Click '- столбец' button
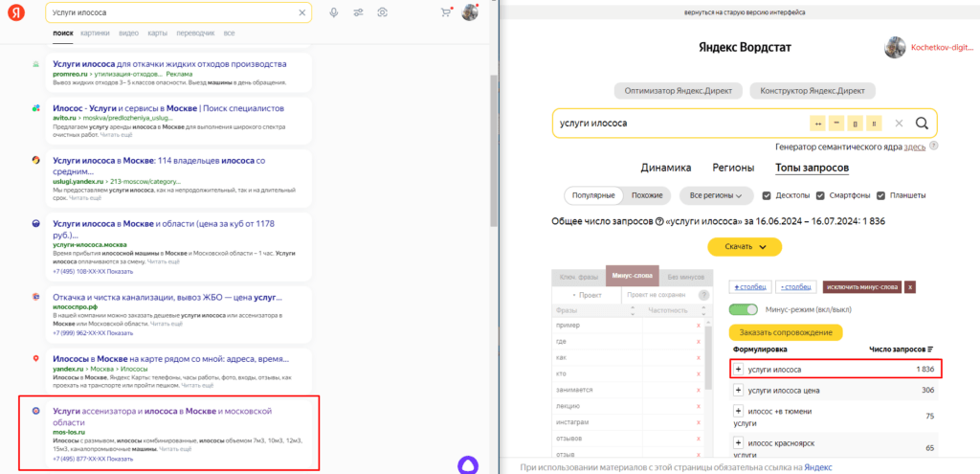This screenshot has width=980, height=474. click(x=795, y=286)
